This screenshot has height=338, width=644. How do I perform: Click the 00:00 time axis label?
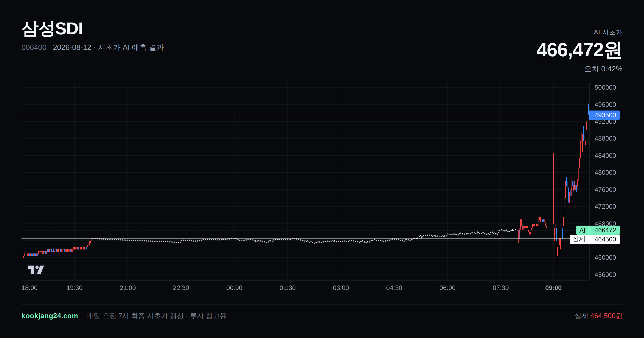pyautogui.click(x=234, y=288)
